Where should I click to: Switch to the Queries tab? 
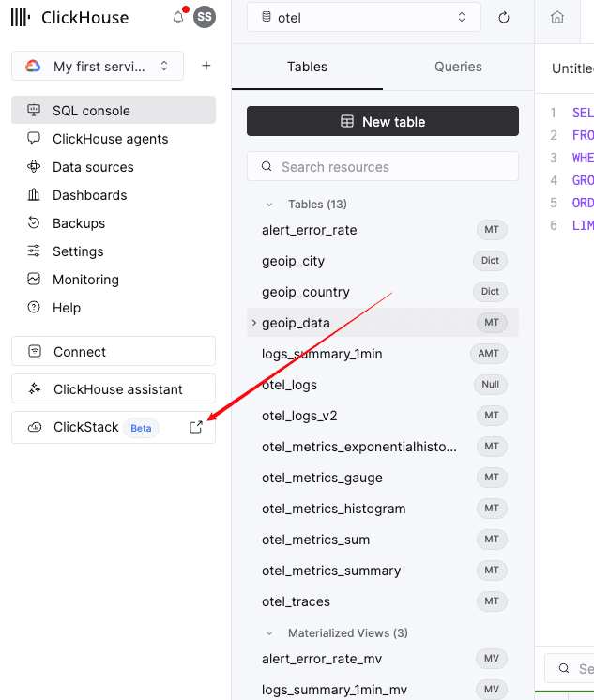(x=458, y=67)
